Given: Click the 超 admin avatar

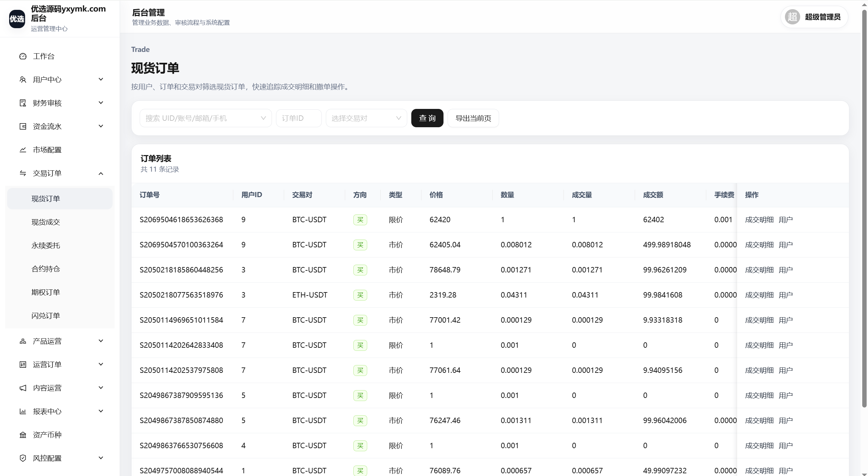Looking at the screenshot, I should [x=792, y=17].
